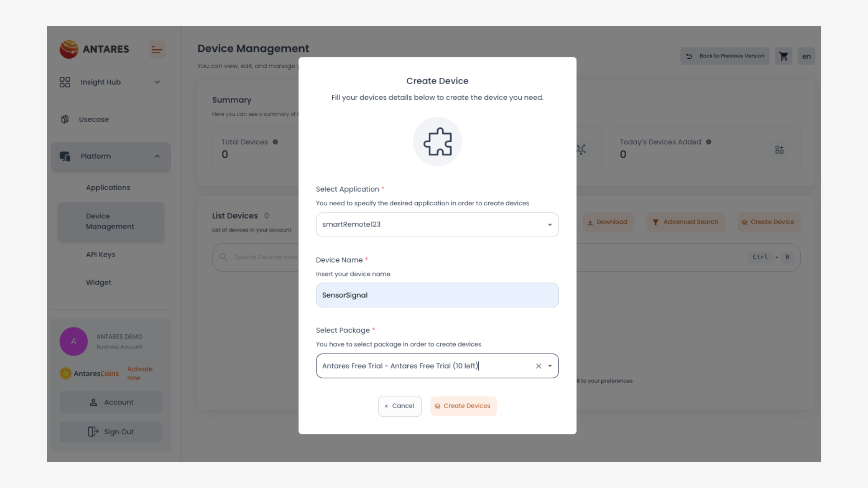
Task: Open the Select Package dropdown arrow
Action: pyautogui.click(x=550, y=366)
